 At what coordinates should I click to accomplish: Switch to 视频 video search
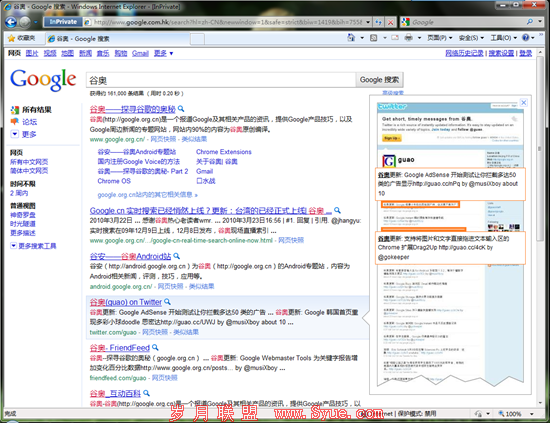[x=50, y=53]
